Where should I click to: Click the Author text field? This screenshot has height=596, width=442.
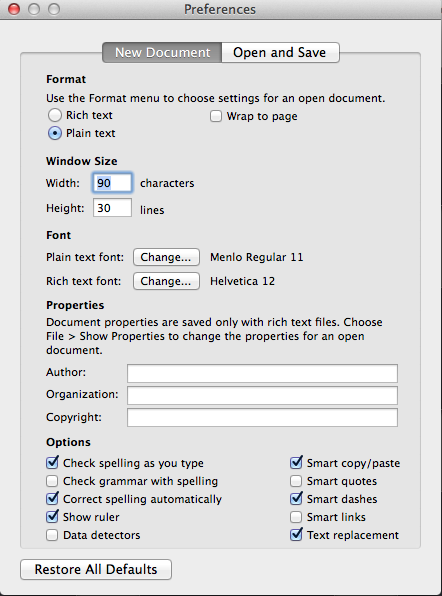[262, 373]
